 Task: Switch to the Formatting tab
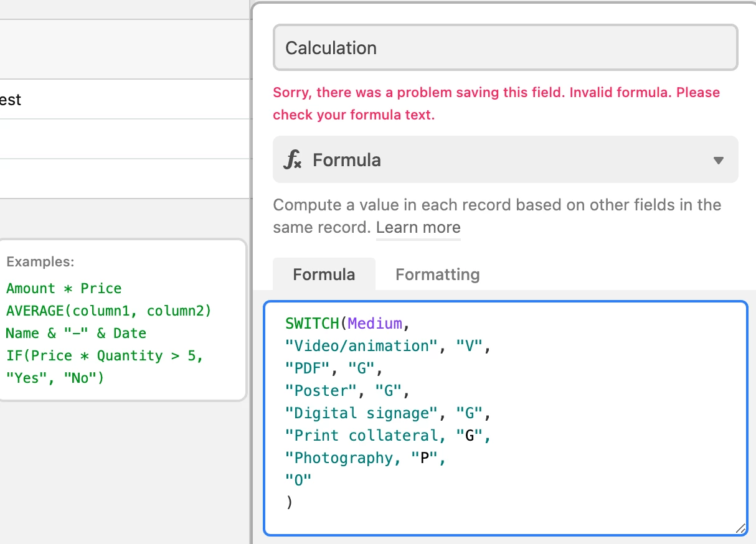[x=437, y=274]
